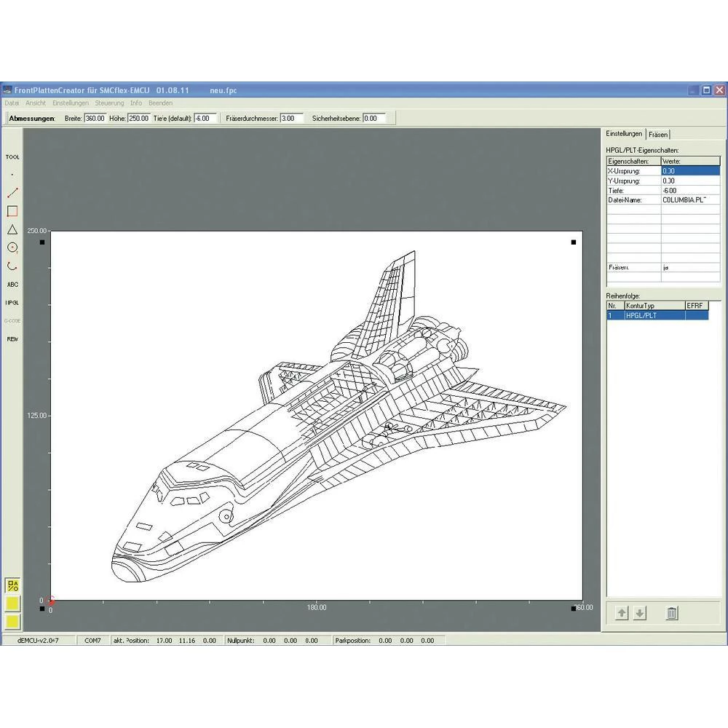728x728 pixels.
Task: Move contour up with arrow button
Action: [x=622, y=614]
